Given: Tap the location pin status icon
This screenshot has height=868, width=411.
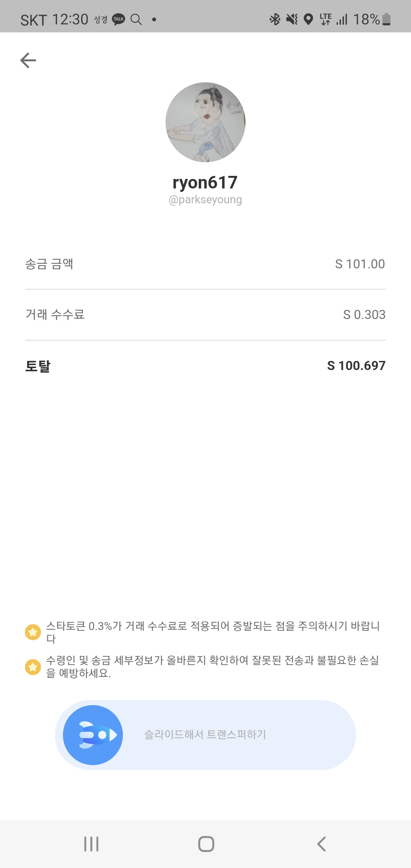Looking at the screenshot, I should (308, 19).
